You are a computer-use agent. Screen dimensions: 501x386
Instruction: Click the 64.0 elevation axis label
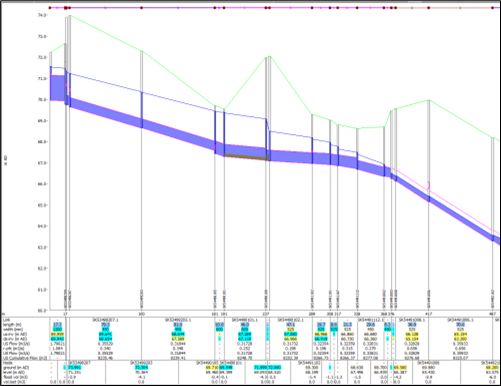(x=42, y=226)
